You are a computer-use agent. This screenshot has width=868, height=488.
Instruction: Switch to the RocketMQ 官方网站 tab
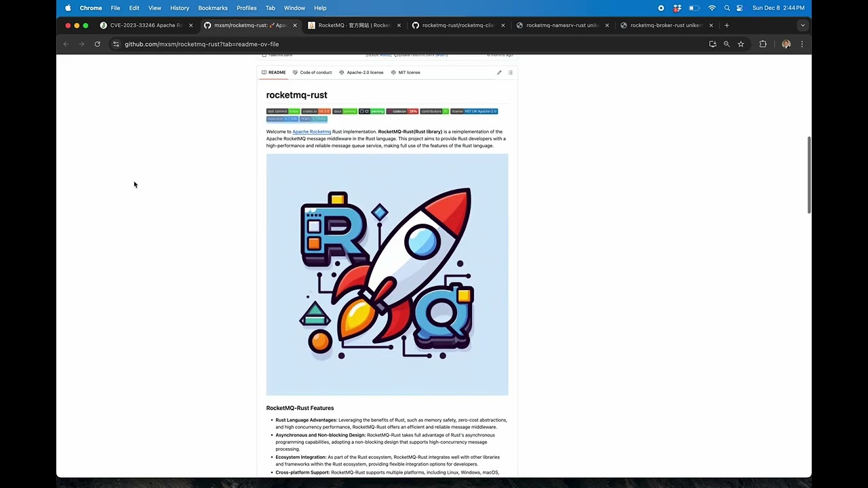click(354, 25)
